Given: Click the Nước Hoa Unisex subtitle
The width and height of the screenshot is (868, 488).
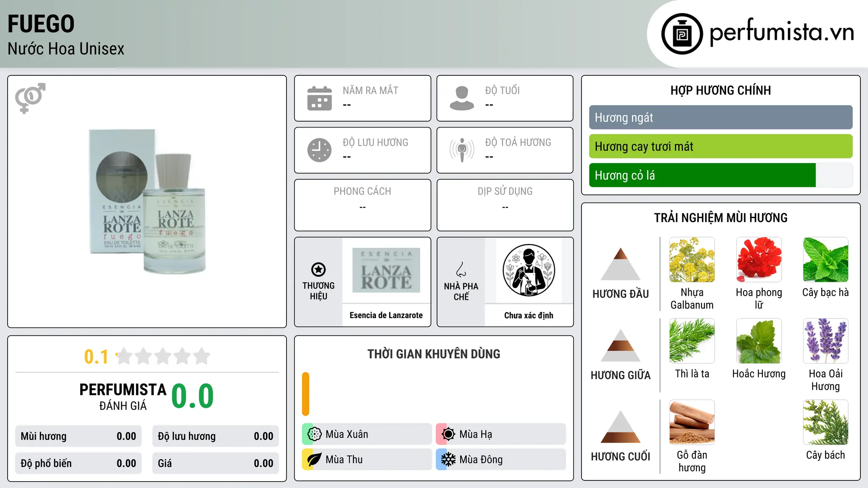Looking at the screenshot, I should pos(66,49).
